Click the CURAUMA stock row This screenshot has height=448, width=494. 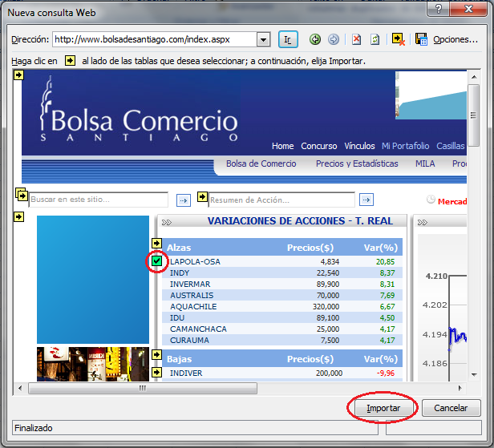pyautogui.click(x=282, y=340)
